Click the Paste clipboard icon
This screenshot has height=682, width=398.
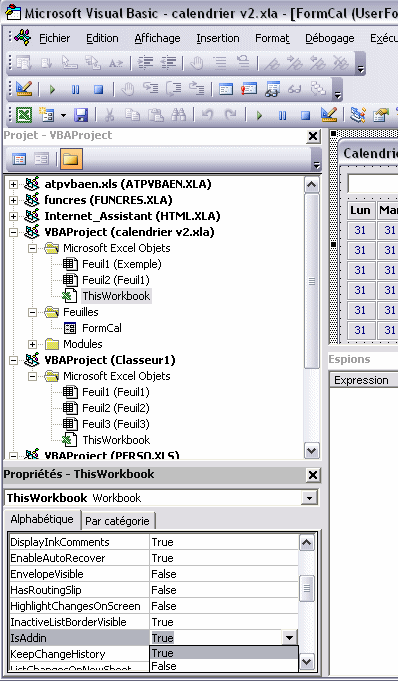point(155,115)
